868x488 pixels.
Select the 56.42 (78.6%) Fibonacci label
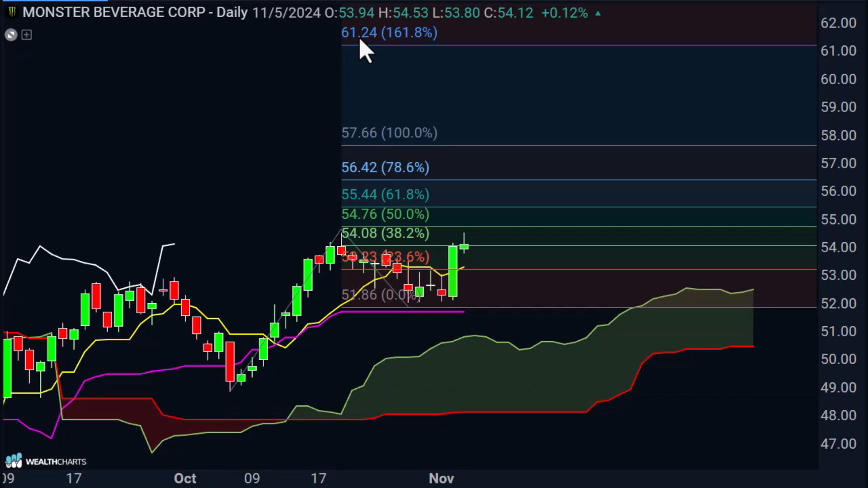click(x=385, y=168)
